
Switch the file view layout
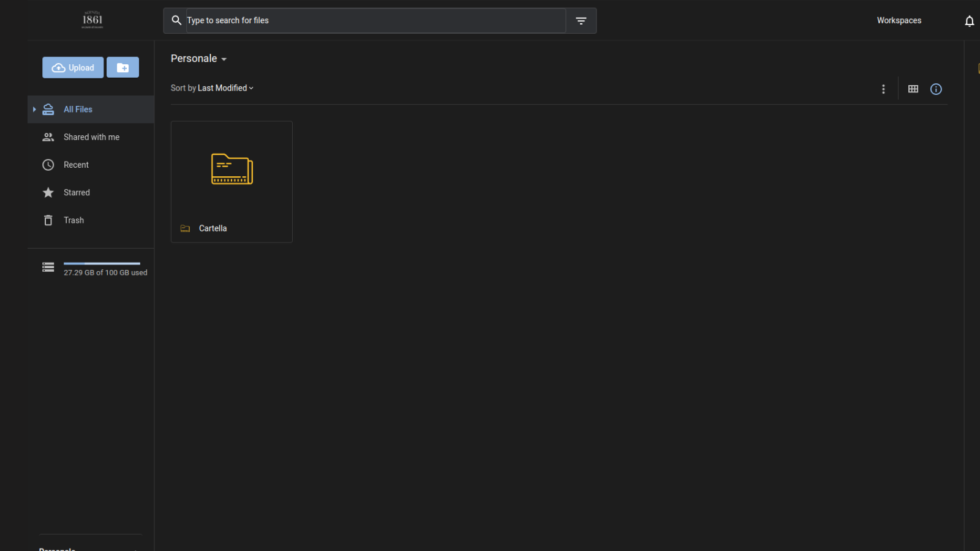[913, 89]
